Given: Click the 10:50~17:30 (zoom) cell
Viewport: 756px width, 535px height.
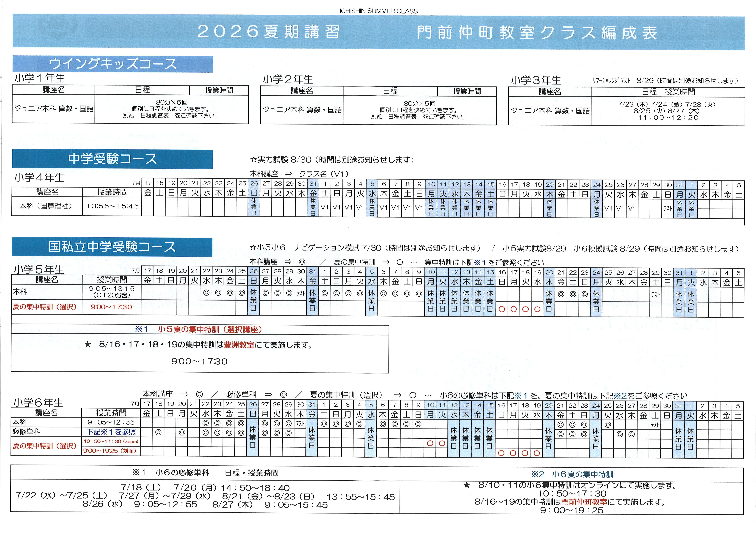Looking at the screenshot, I should point(111,442).
